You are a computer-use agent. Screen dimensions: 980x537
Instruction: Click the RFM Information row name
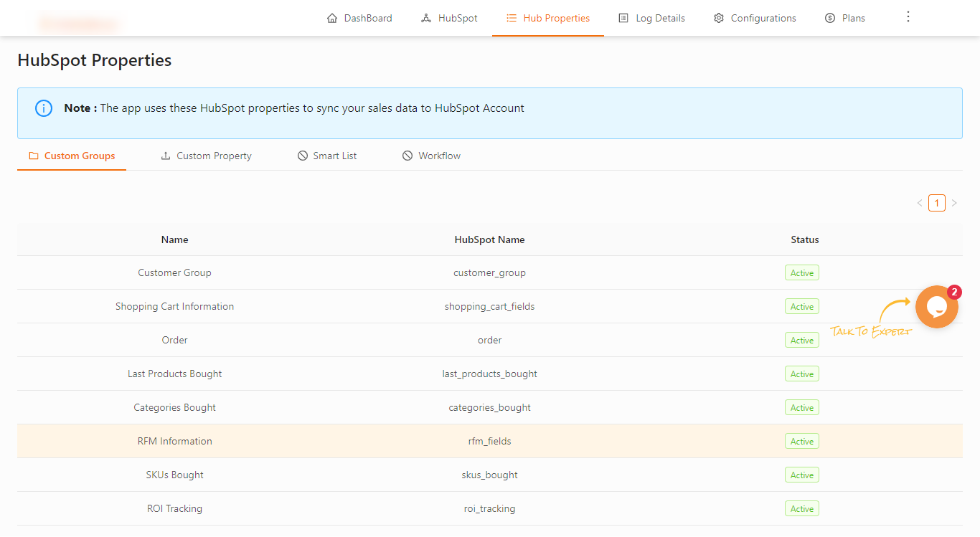coord(174,441)
